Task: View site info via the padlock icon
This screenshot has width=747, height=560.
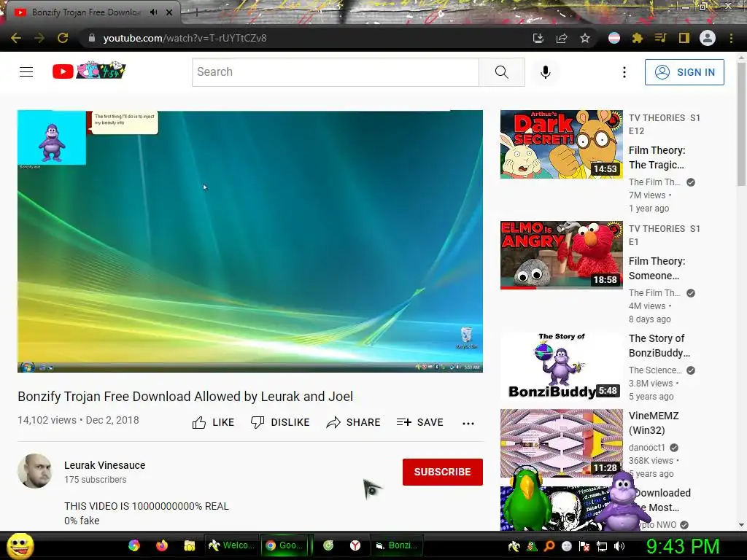Action: pyautogui.click(x=92, y=38)
